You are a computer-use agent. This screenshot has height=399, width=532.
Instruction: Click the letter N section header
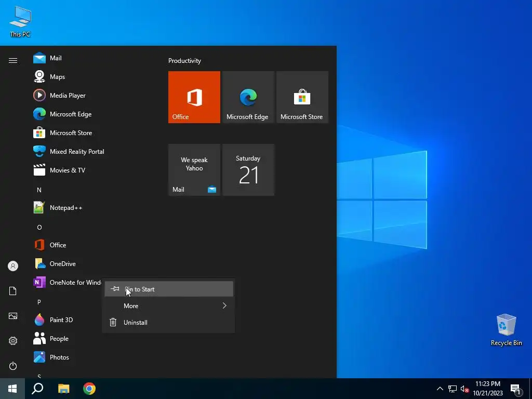(39, 190)
